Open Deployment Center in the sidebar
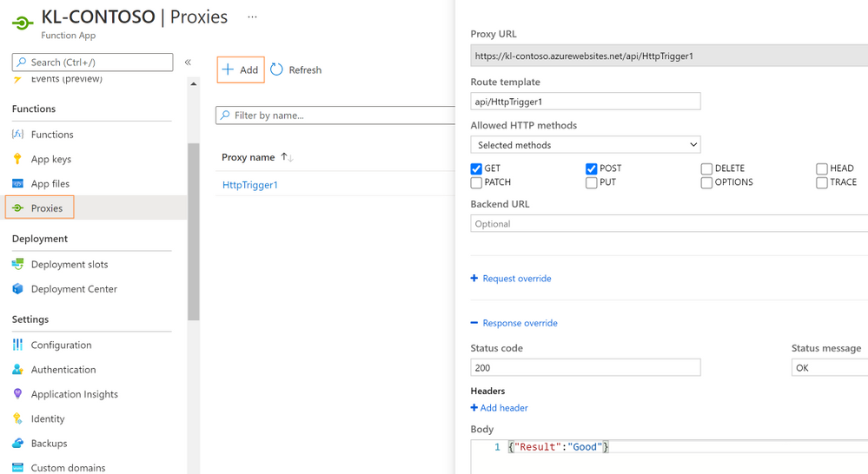This screenshot has width=868, height=474. coord(74,289)
